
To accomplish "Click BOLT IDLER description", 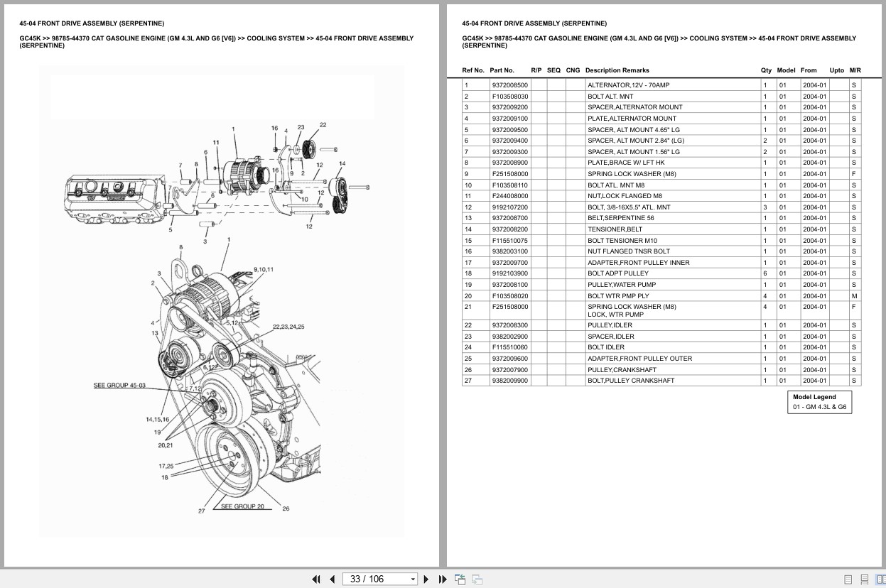I will coord(606,347).
